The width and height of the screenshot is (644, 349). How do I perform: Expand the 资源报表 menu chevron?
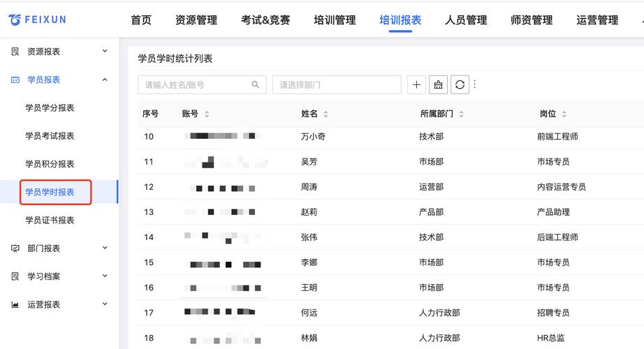105,51
